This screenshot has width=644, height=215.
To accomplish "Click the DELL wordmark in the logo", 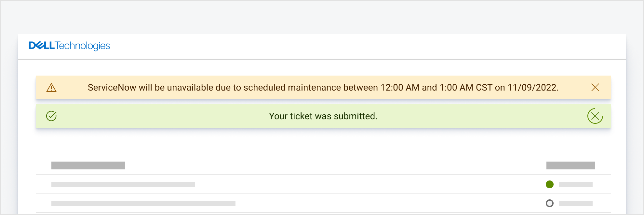I will [42, 46].
